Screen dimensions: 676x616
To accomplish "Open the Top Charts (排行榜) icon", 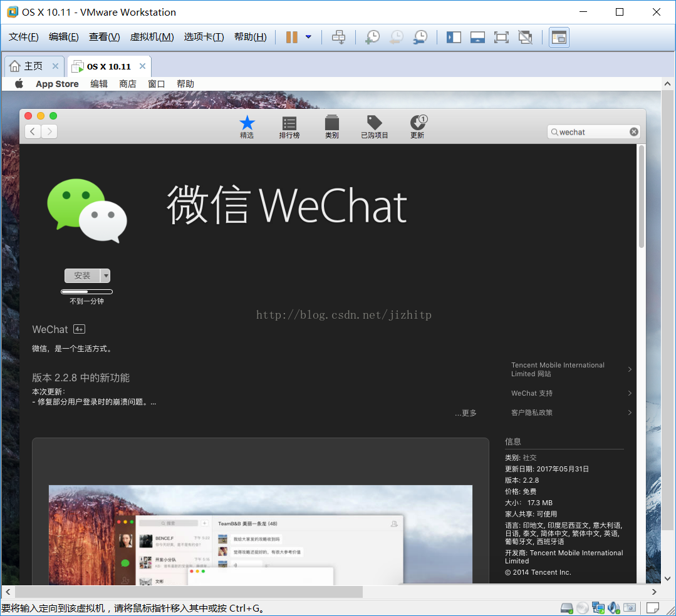I will pos(289,126).
